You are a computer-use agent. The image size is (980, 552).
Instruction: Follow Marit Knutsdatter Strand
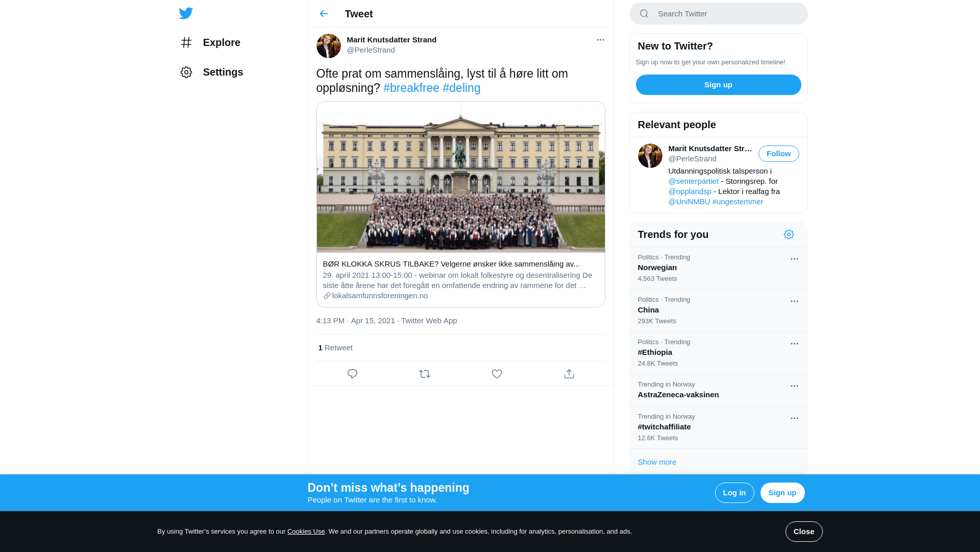click(778, 154)
